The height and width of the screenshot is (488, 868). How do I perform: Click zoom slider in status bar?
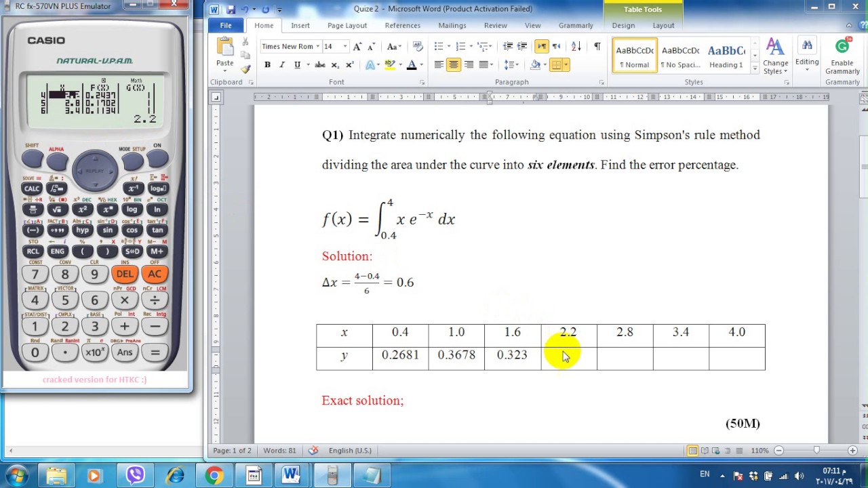pyautogui.click(x=816, y=450)
